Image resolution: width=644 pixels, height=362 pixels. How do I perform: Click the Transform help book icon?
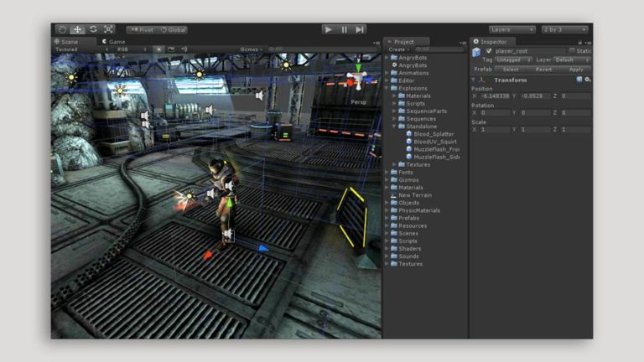click(579, 80)
